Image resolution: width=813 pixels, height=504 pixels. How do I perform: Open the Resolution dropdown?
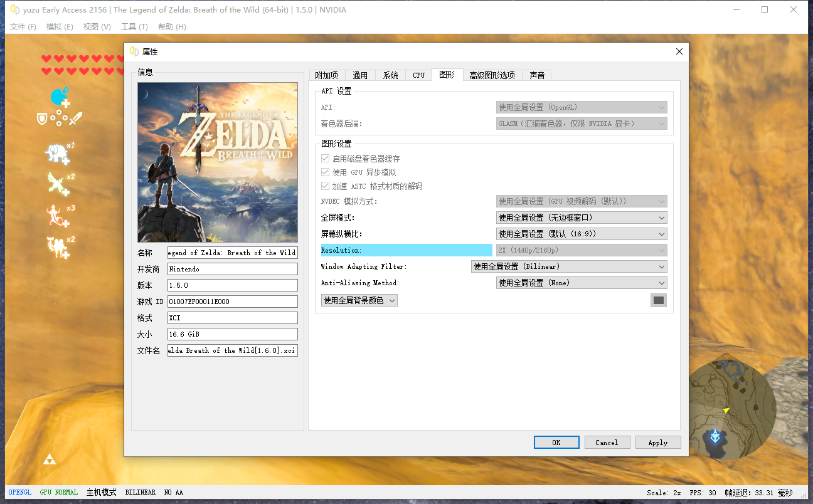tap(582, 250)
